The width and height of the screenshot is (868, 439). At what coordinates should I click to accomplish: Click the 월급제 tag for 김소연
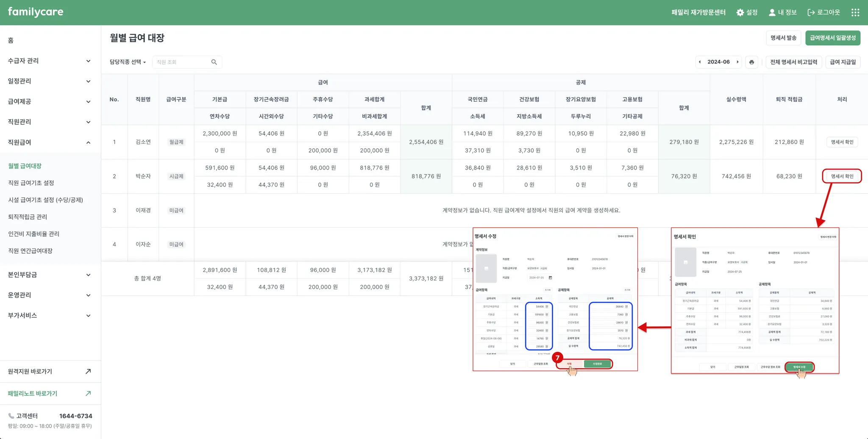176,142
